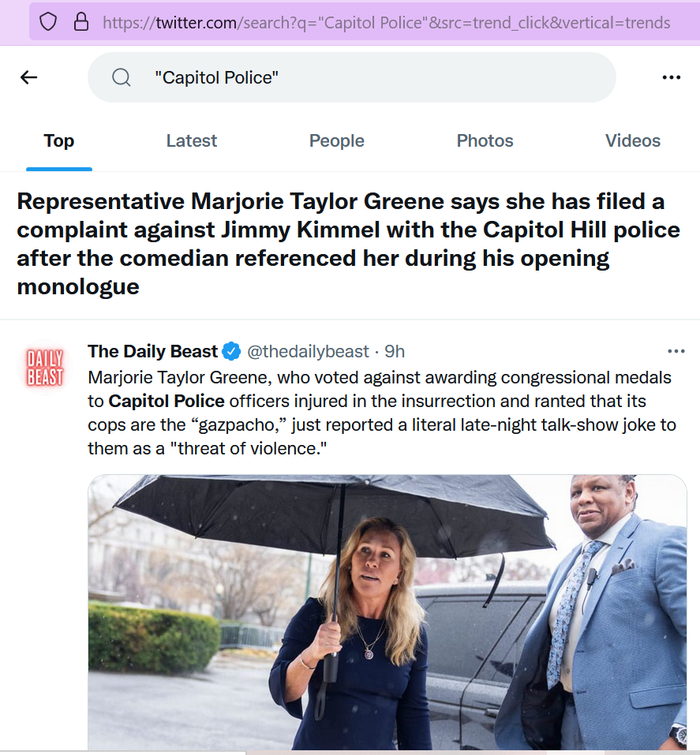Open the Daily Beast tweet's more options menu
This screenshot has width=700, height=755.
[676, 352]
